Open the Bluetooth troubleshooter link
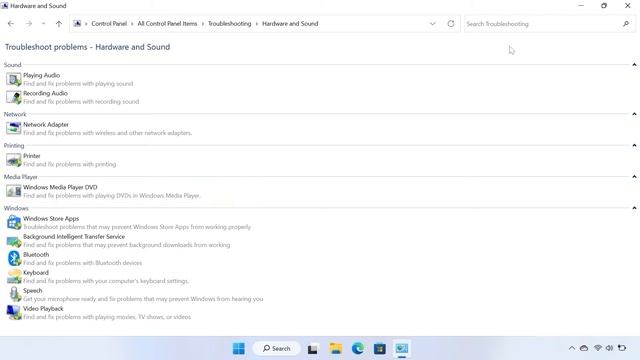 coord(36,255)
